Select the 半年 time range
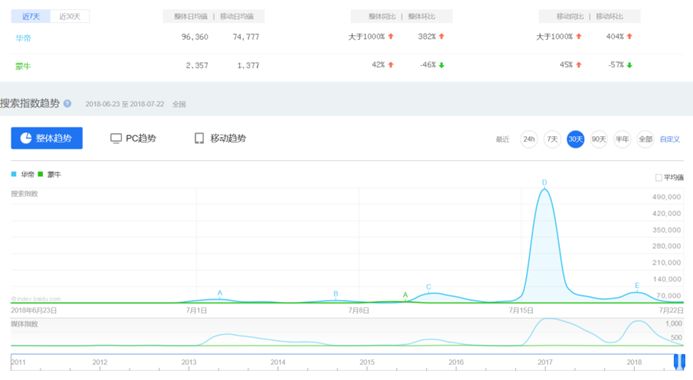693x380 pixels. pyautogui.click(x=622, y=139)
